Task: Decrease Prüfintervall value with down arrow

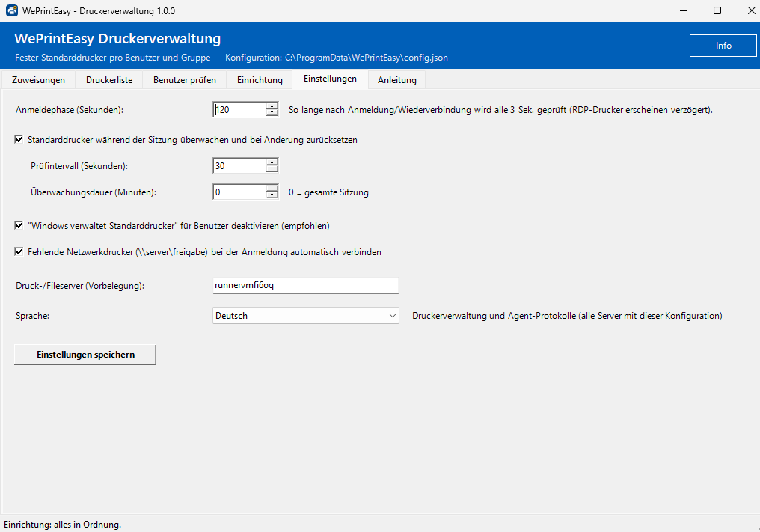Action: (272, 169)
